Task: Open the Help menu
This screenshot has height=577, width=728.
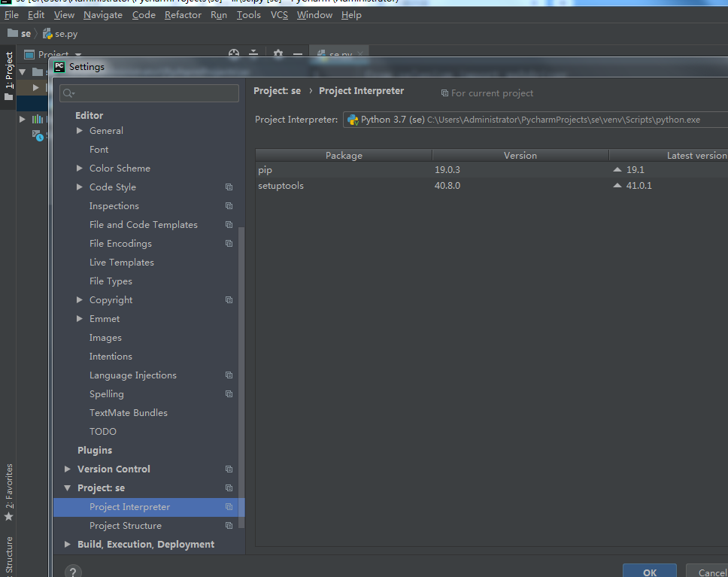Action: 351,15
